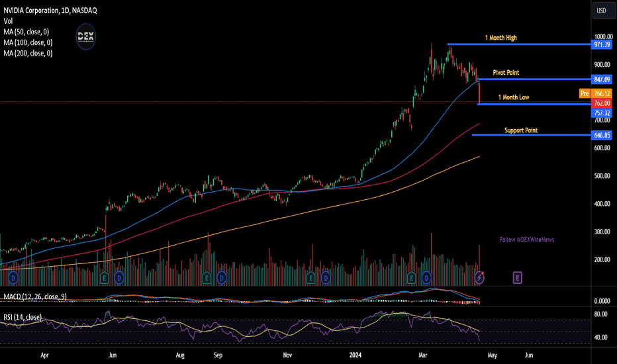
Task: Click the 80.00 RSI axis label
Action: [600, 314]
